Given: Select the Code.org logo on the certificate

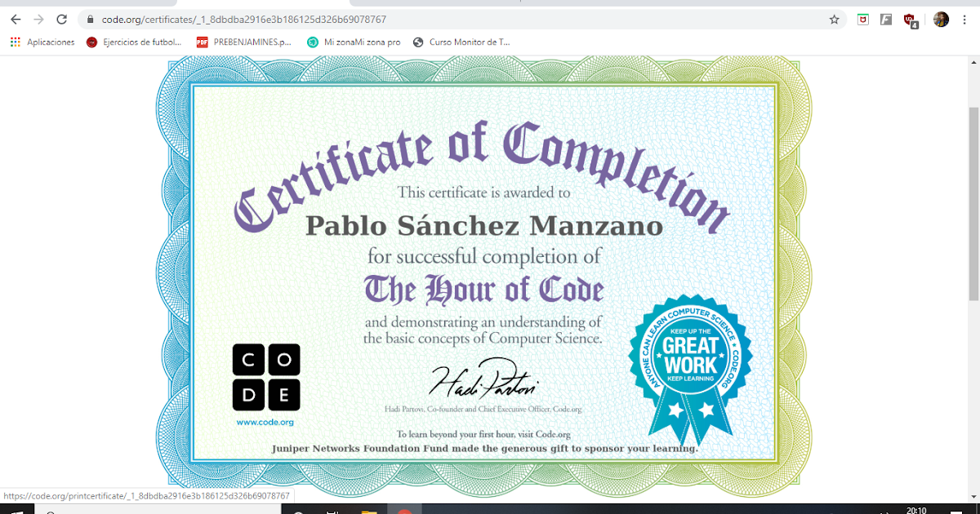Looking at the screenshot, I should pos(266,377).
